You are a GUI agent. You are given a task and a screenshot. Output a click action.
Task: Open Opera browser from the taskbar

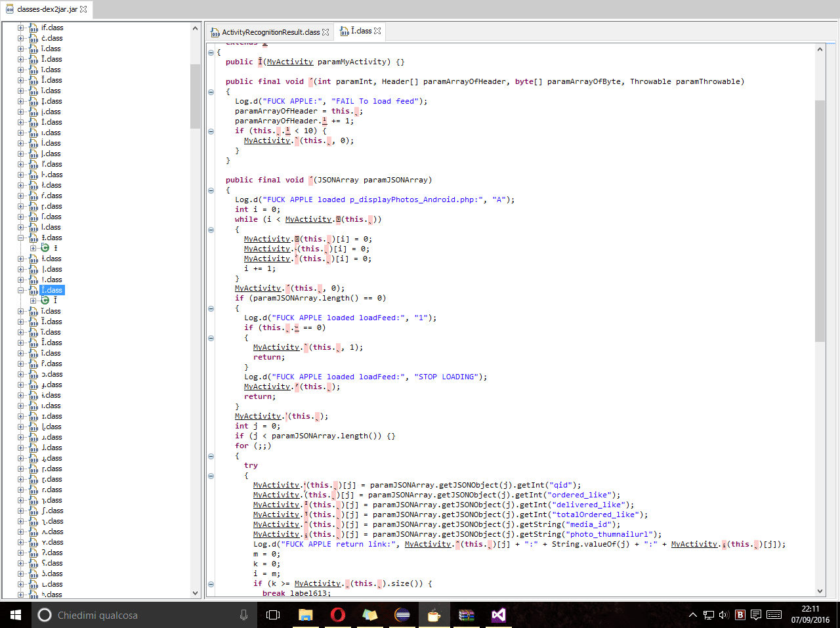click(x=337, y=615)
